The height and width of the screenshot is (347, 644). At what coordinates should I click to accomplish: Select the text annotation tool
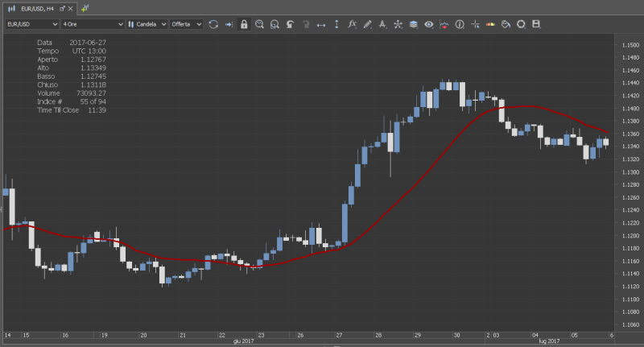(382, 24)
